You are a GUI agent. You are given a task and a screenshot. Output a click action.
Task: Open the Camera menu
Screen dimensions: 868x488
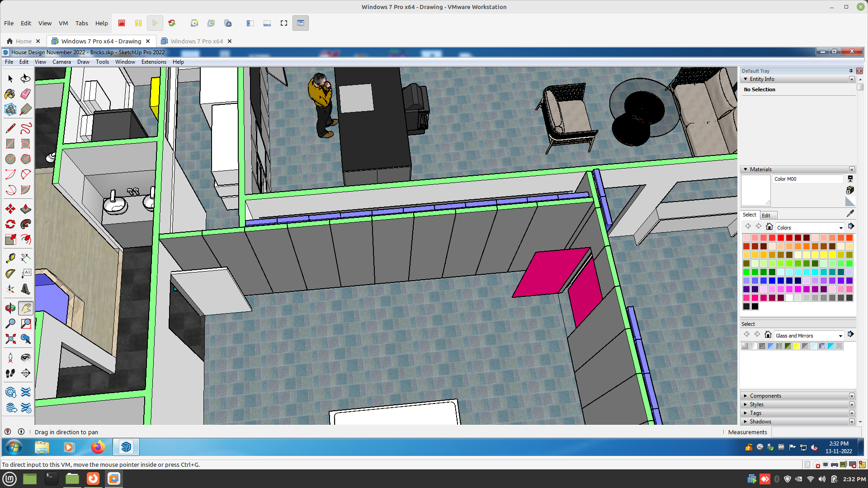tap(61, 62)
